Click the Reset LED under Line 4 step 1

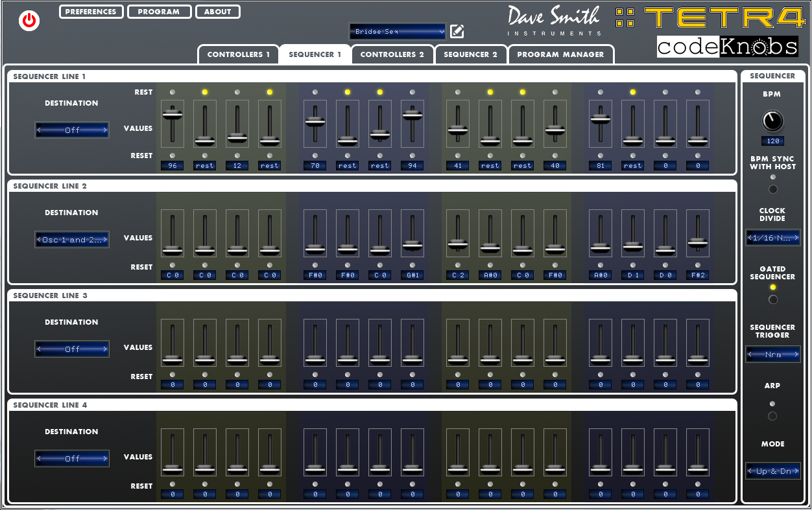point(173,484)
